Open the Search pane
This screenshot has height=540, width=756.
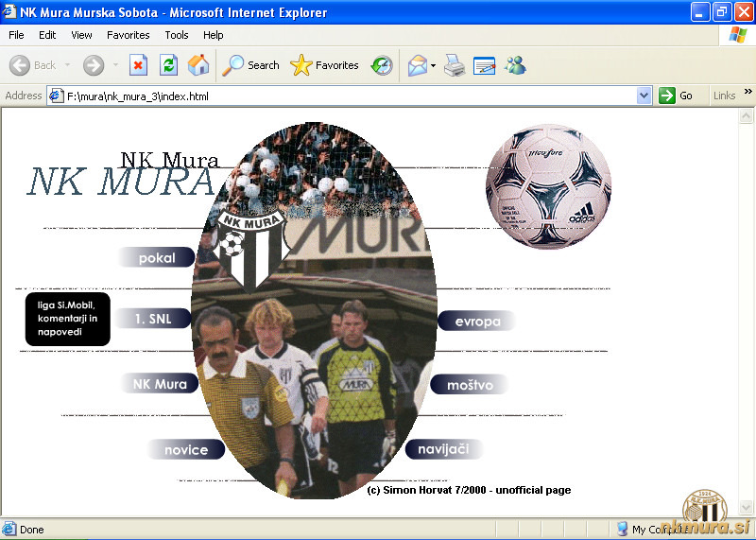pos(251,65)
